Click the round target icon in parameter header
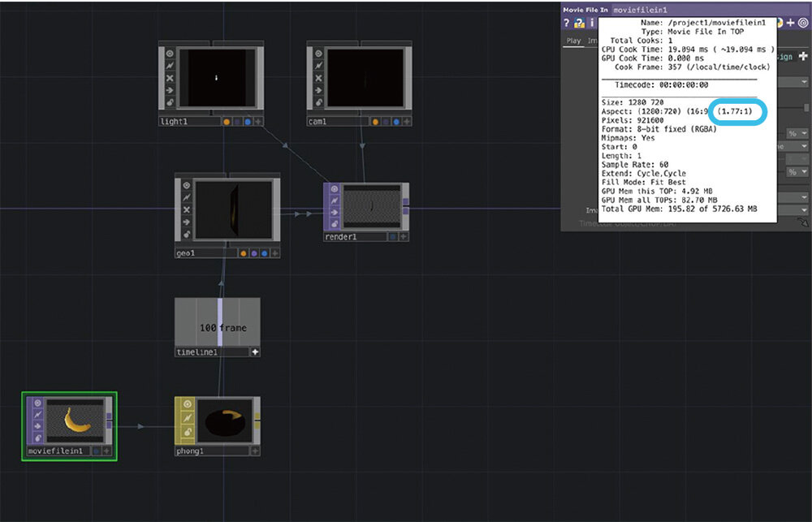The image size is (812, 522). [803, 23]
